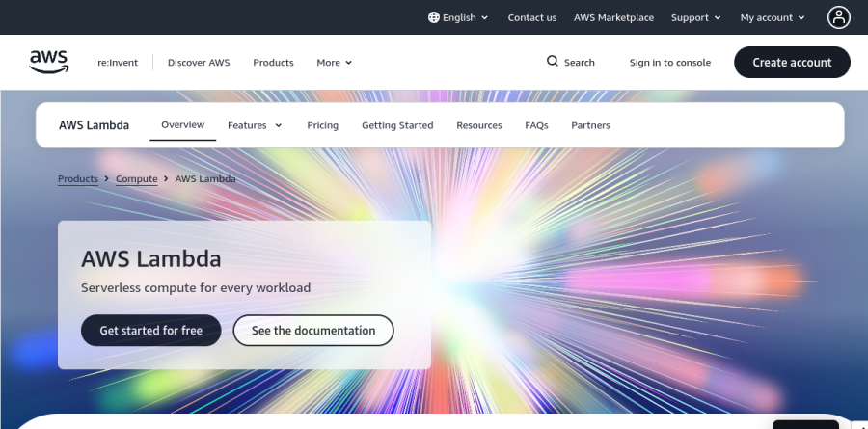Open Contact us link

click(532, 17)
